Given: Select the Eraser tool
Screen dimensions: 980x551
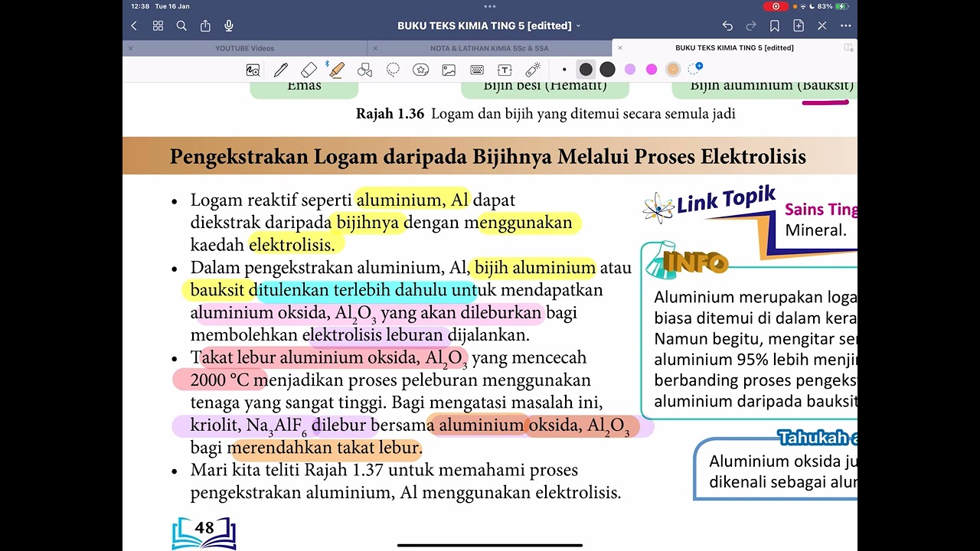Looking at the screenshot, I should 309,70.
